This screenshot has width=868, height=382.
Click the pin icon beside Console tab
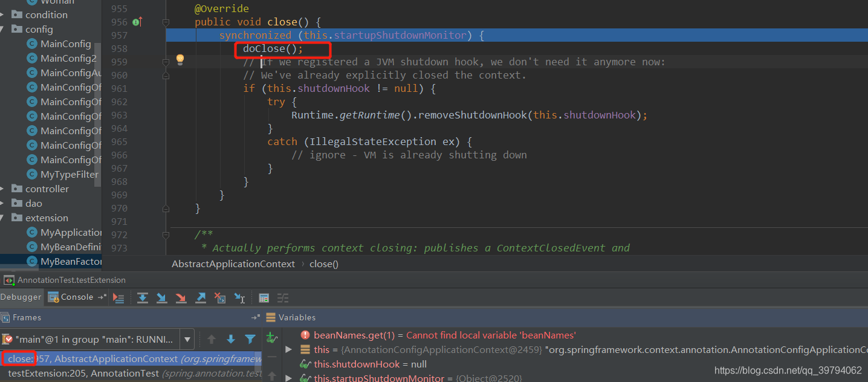point(102,297)
